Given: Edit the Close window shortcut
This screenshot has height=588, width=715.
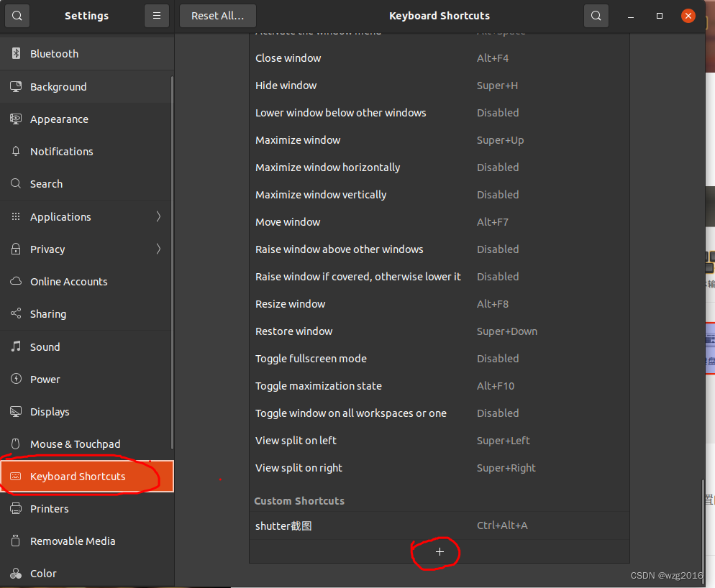Looking at the screenshot, I should [x=439, y=58].
